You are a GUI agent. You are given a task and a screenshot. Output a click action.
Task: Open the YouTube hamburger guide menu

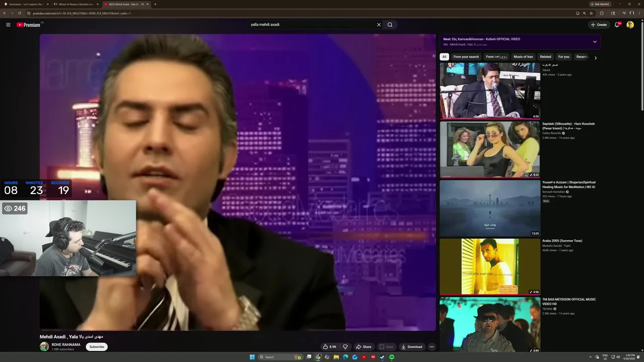8,25
